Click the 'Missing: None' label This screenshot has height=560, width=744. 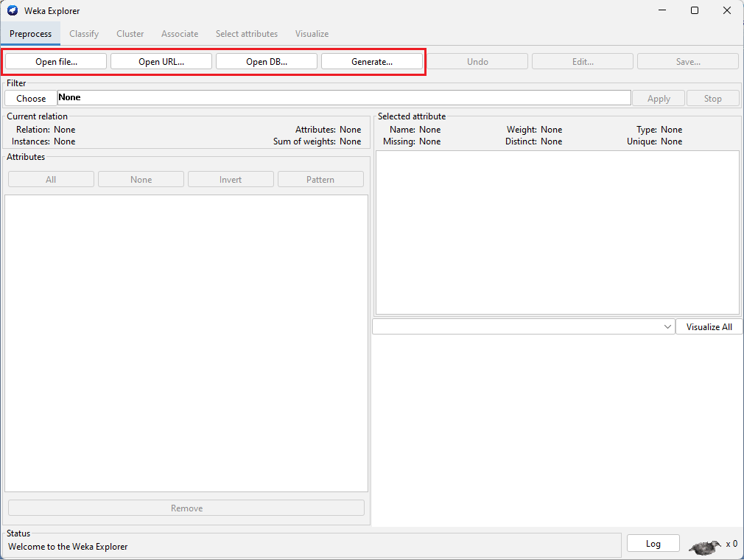(x=412, y=141)
